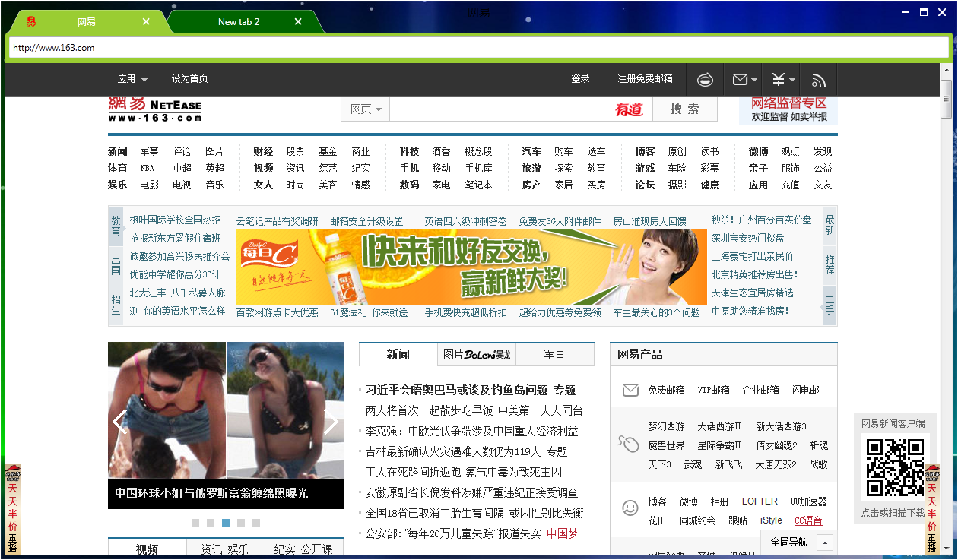Open the mail envelope icon in top bar
Screen dimensions: 958x560
pos(740,80)
